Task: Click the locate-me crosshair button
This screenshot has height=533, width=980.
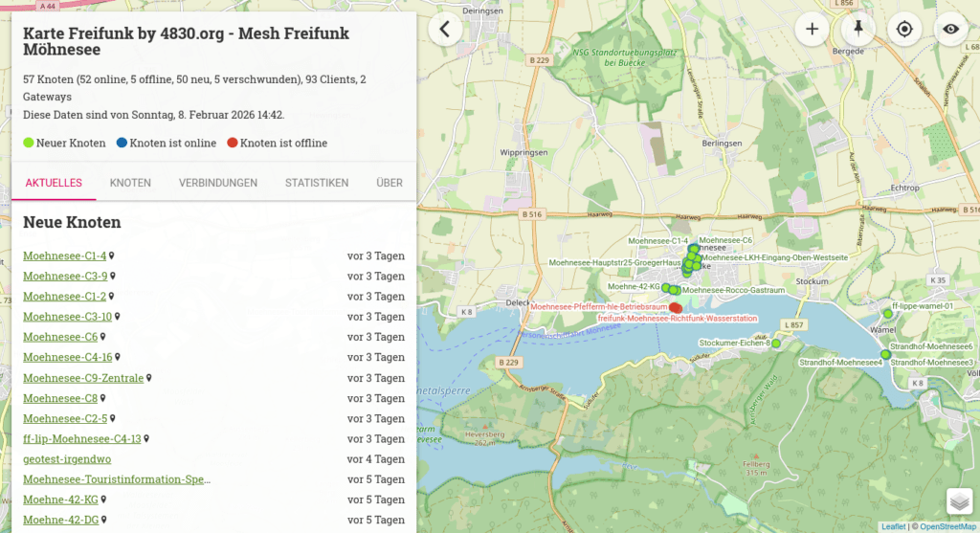Action: click(x=904, y=30)
